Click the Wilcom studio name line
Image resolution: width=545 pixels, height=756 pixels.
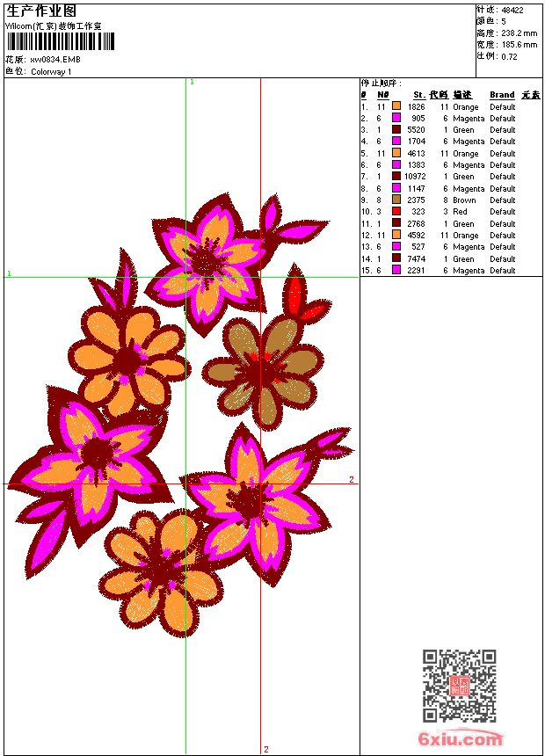54,26
